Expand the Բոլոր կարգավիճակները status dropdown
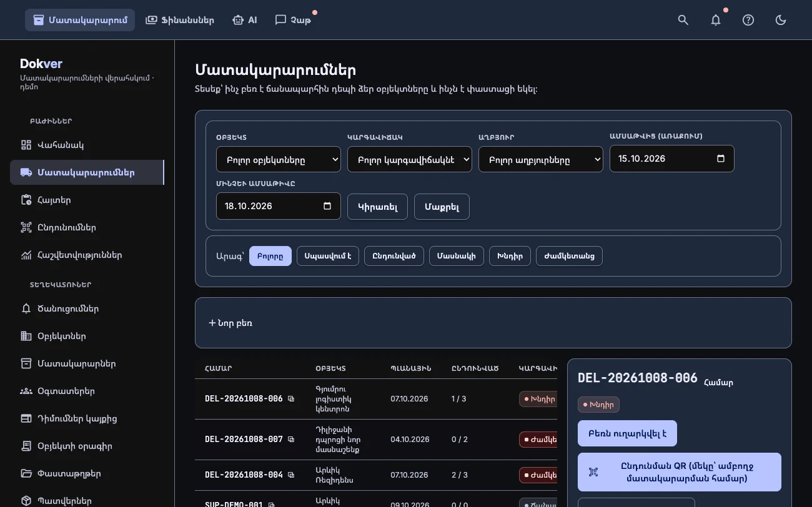The image size is (812, 507). click(410, 159)
